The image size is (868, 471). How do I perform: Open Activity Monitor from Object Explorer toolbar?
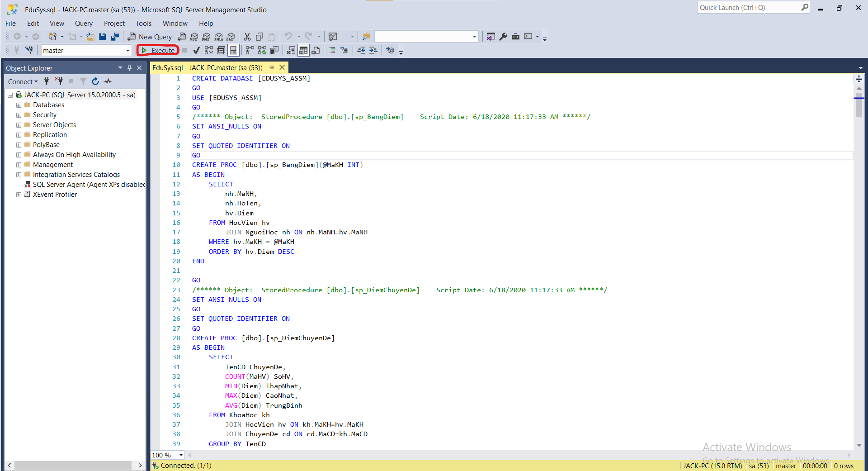click(x=108, y=81)
